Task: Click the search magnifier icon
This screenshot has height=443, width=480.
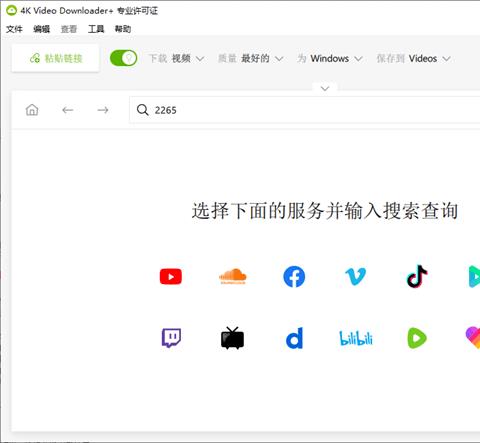Action: [143, 110]
